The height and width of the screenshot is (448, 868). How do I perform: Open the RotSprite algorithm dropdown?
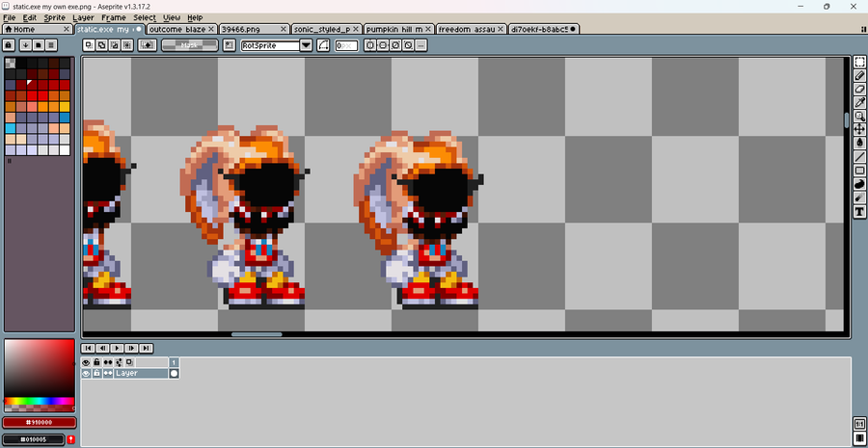point(306,45)
